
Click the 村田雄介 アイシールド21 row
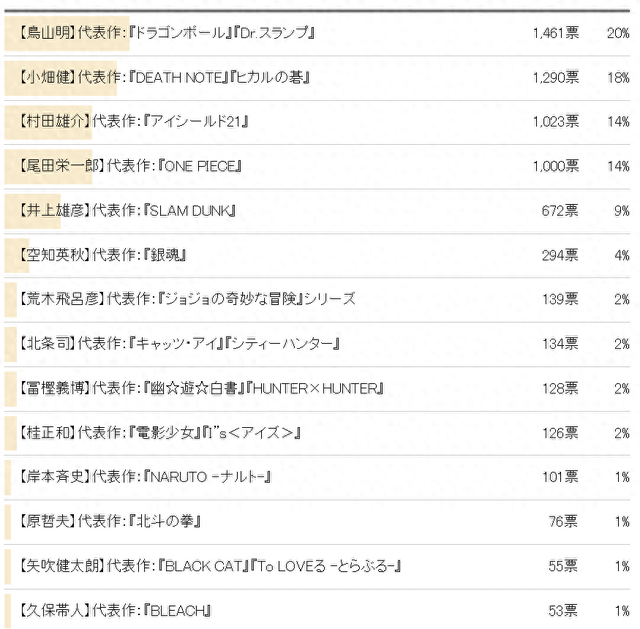coord(133,122)
